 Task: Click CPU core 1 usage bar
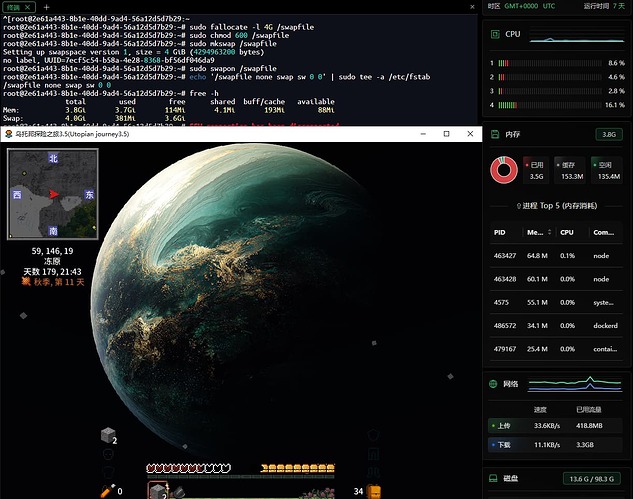[550, 63]
